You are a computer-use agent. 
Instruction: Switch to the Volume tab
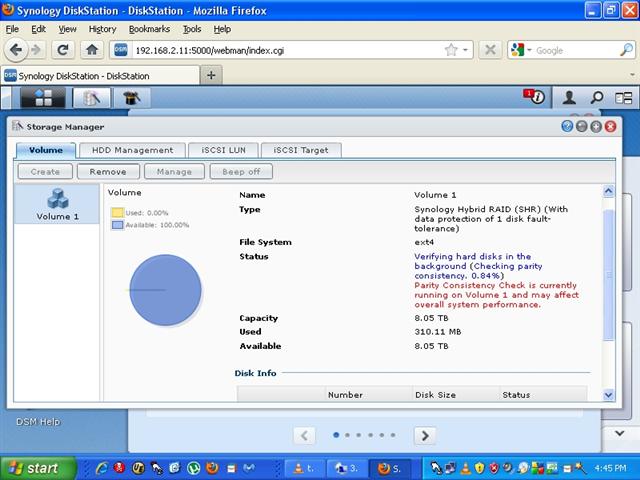46,150
